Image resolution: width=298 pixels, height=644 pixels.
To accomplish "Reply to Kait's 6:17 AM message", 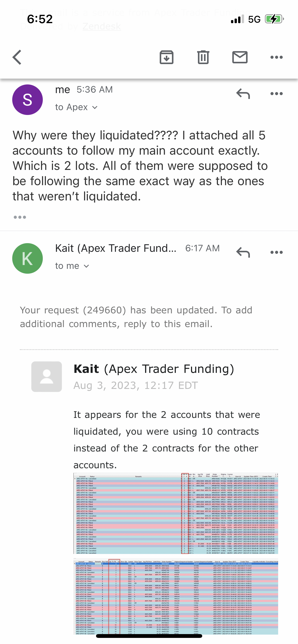I will point(243,253).
